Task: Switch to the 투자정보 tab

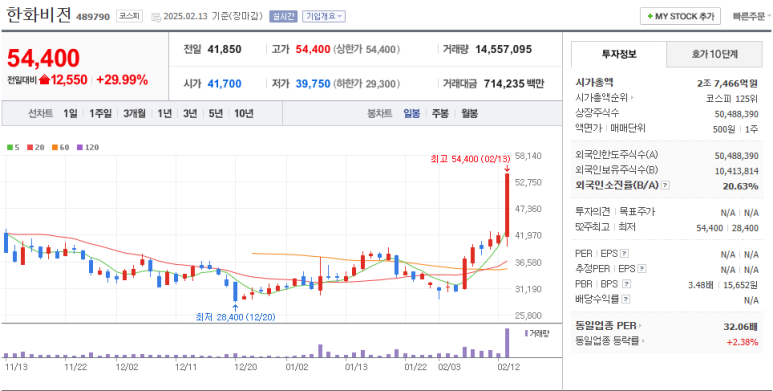Action: tap(619, 54)
